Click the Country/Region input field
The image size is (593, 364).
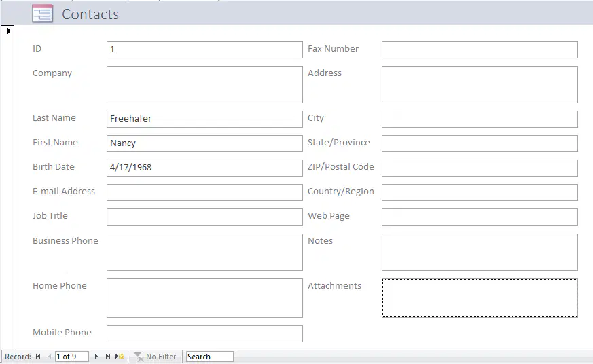click(x=480, y=192)
